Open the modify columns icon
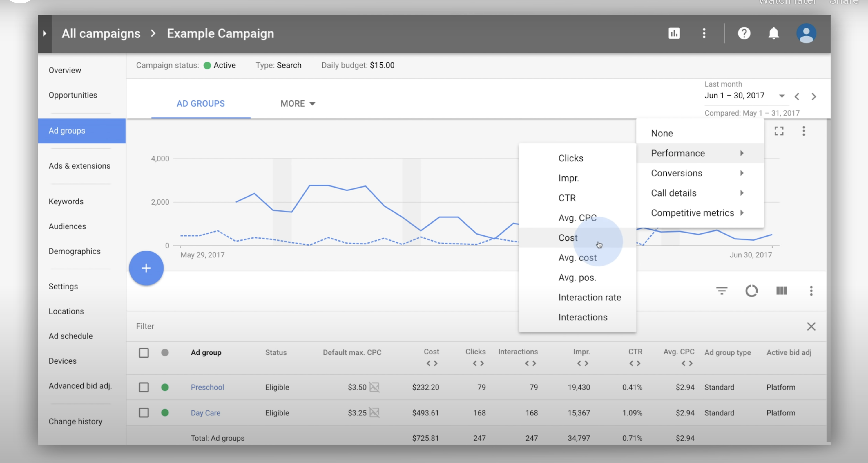The width and height of the screenshot is (868, 463). click(x=781, y=291)
